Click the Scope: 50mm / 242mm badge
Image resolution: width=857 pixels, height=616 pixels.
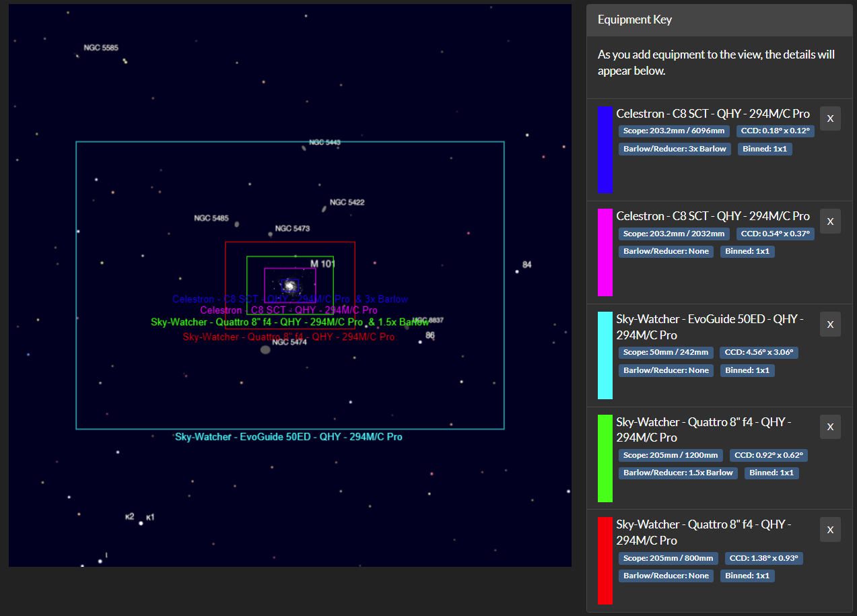pos(665,352)
